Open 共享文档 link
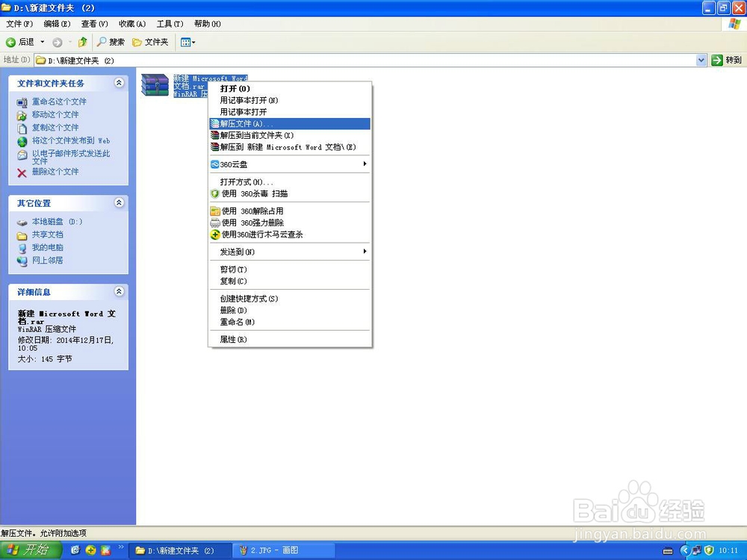This screenshot has width=747, height=560. (x=47, y=234)
